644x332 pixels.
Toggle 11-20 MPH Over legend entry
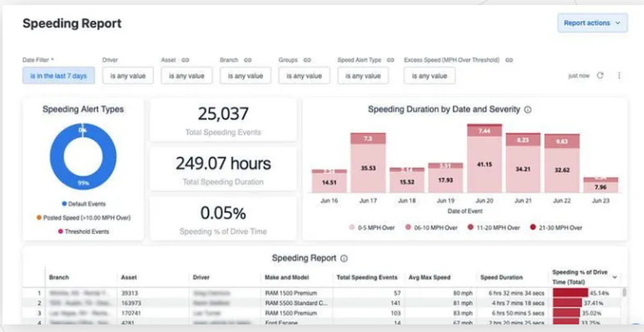point(494,228)
